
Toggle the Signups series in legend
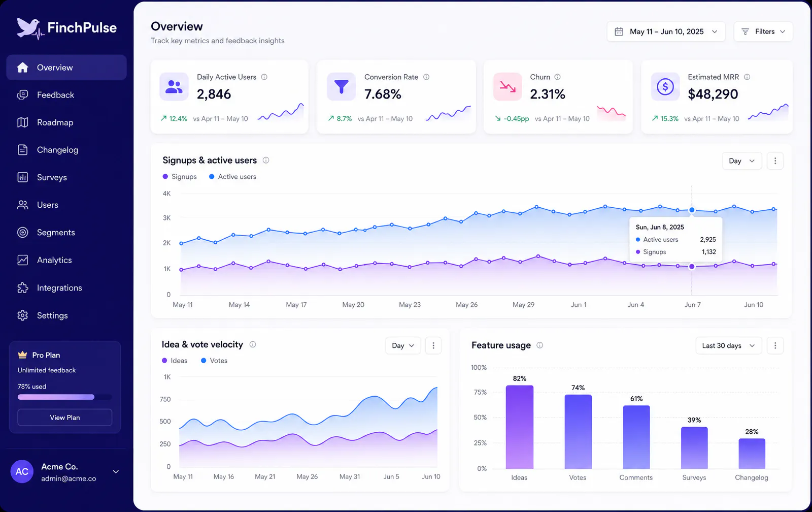click(x=180, y=177)
